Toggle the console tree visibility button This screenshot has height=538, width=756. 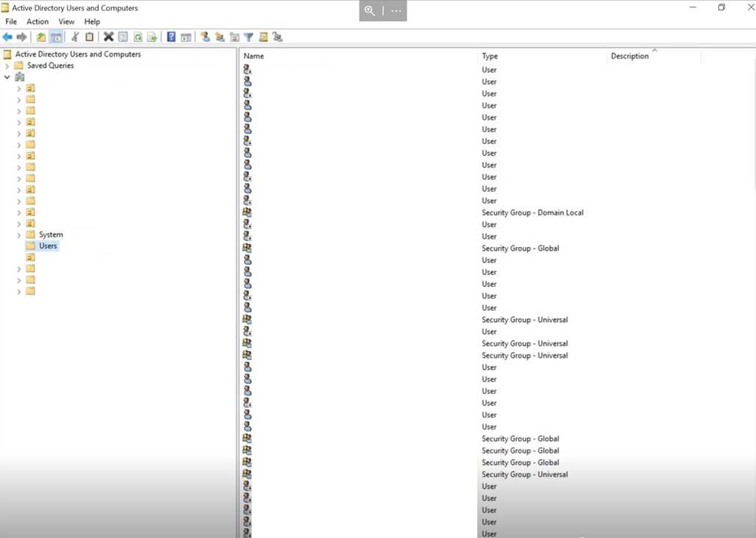click(56, 37)
